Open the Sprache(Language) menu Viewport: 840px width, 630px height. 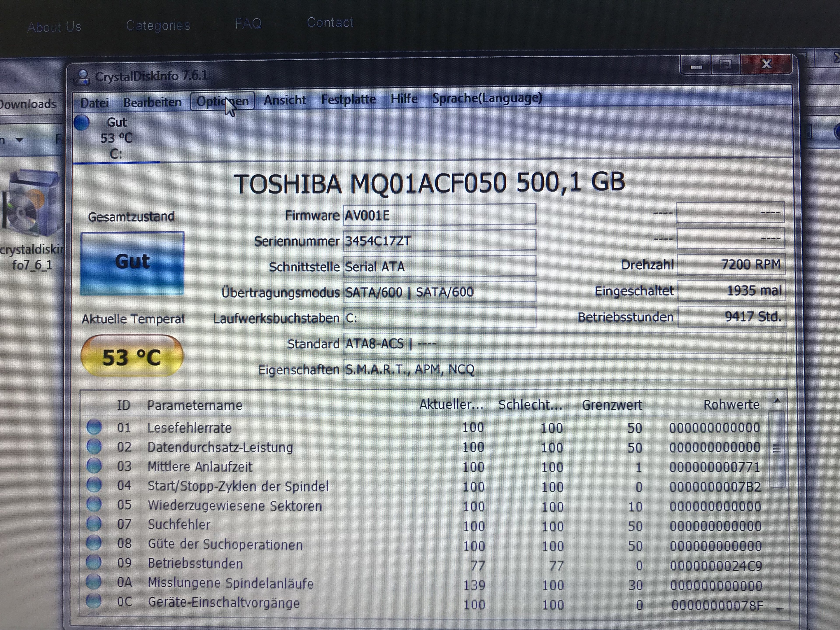(487, 98)
